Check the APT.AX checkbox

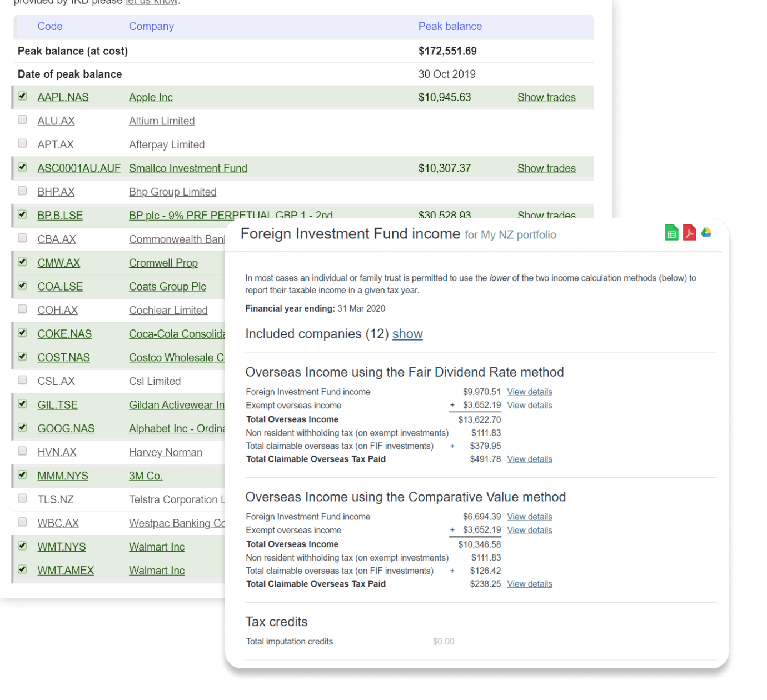coord(22,143)
